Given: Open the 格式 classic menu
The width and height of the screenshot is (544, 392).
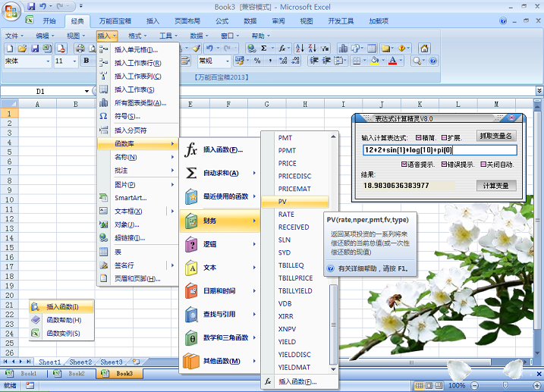Looking at the screenshot, I should (137, 36).
